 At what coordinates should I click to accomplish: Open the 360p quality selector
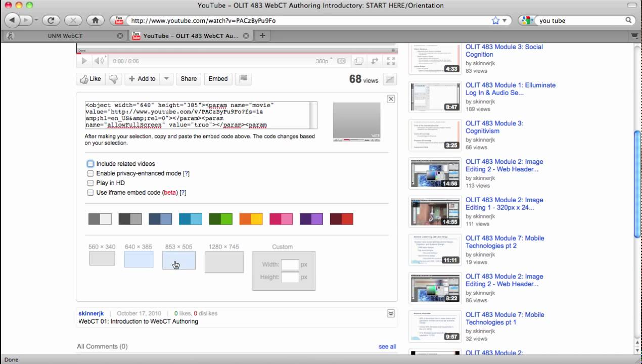point(324,61)
